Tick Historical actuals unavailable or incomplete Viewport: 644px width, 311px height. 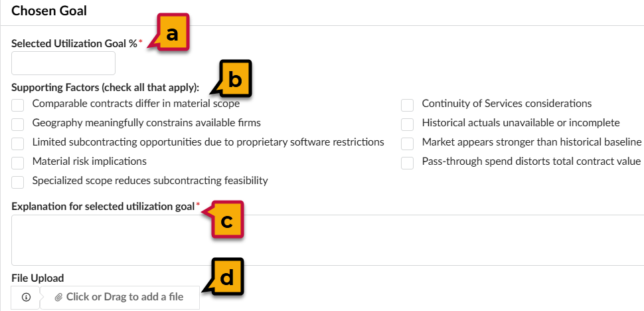pos(408,124)
